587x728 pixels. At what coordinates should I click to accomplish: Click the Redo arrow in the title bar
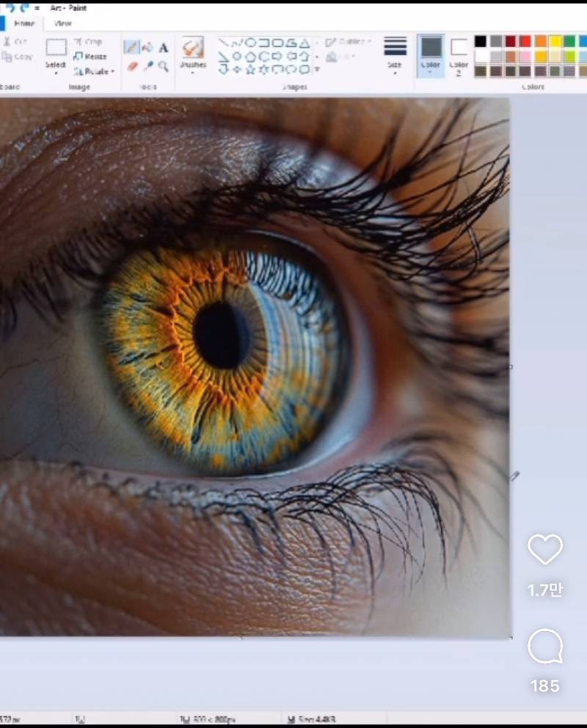(24, 7)
